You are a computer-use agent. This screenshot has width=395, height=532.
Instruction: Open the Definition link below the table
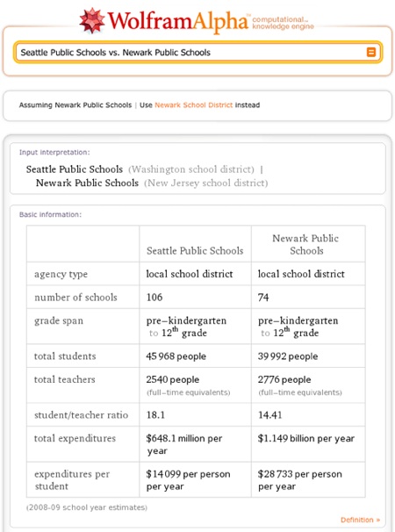tap(360, 520)
